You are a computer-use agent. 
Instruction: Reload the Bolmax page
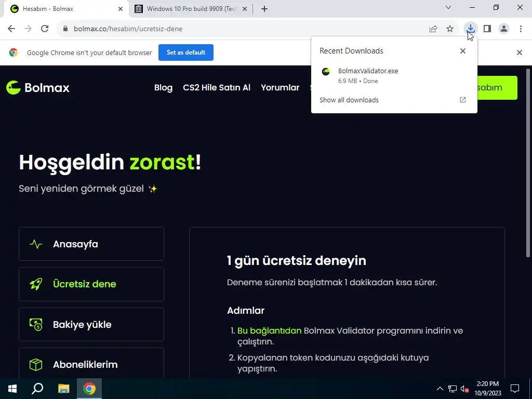(45, 29)
